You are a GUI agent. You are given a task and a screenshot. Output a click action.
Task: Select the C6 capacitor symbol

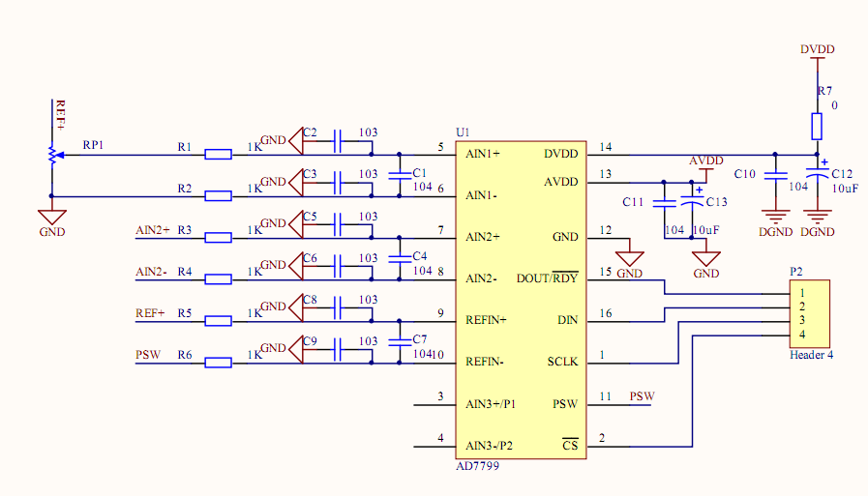pyautogui.click(x=337, y=266)
